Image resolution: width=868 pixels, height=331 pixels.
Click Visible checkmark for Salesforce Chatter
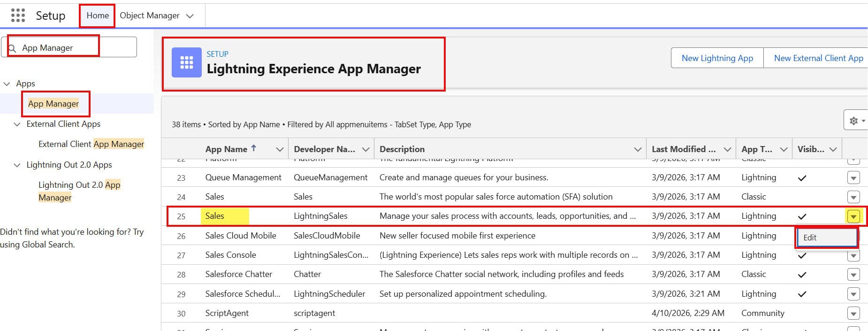pyautogui.click(x=802, y=275)
